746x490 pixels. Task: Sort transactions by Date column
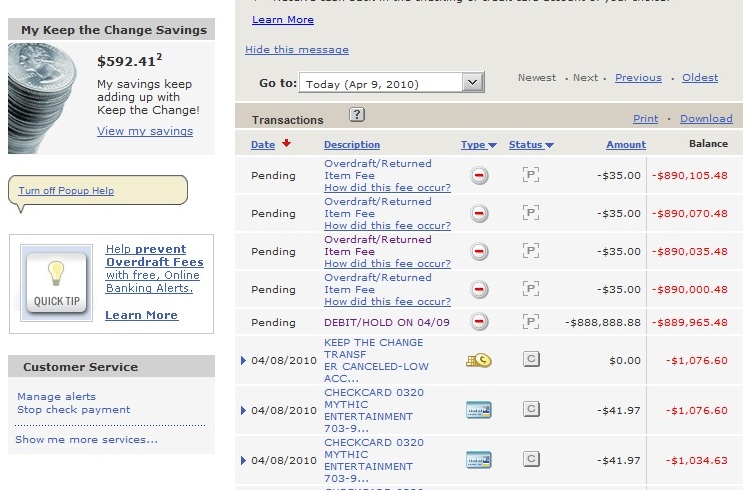[x=263, y=145]
